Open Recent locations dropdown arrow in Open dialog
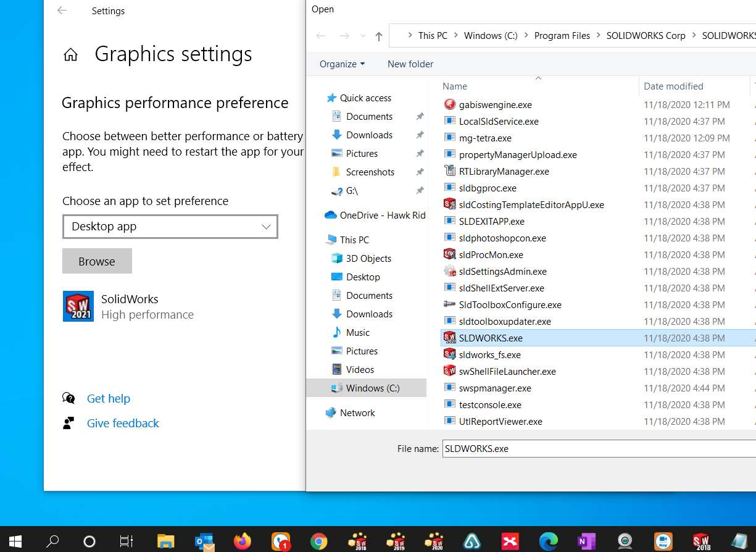The image size is (756, 552). point(363,36)
